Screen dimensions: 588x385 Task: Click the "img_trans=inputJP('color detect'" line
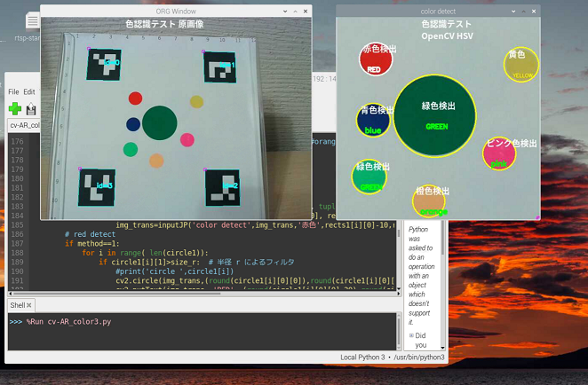point(255,225)
